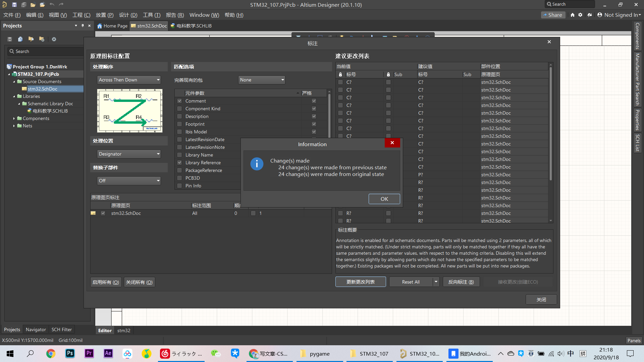The image size is (644, 362).
Task: Open the 设计 (D) menu
Action: (128, 15)
